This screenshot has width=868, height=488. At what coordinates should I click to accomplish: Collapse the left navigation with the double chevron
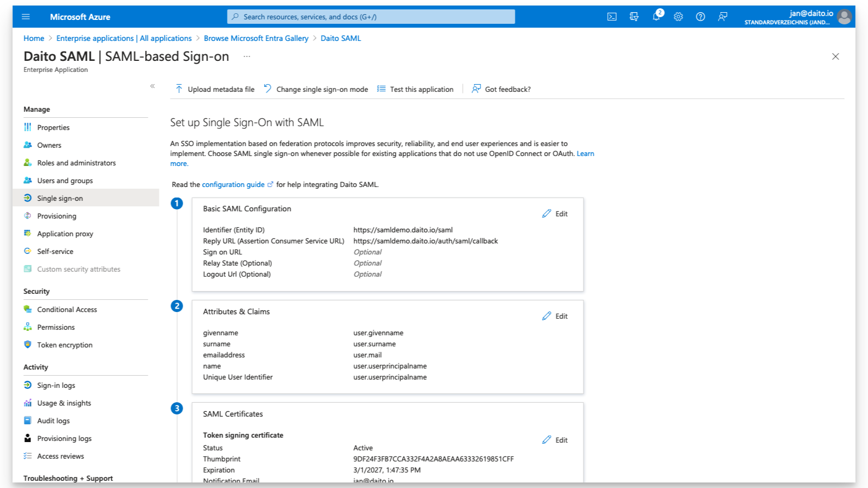click(152, 86)
